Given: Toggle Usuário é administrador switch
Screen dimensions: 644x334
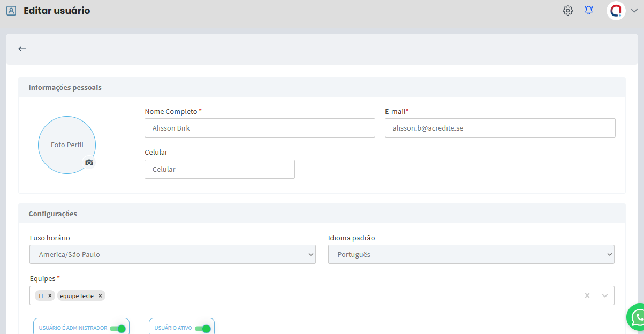Looking at the screenshot, I should [118, 328].
